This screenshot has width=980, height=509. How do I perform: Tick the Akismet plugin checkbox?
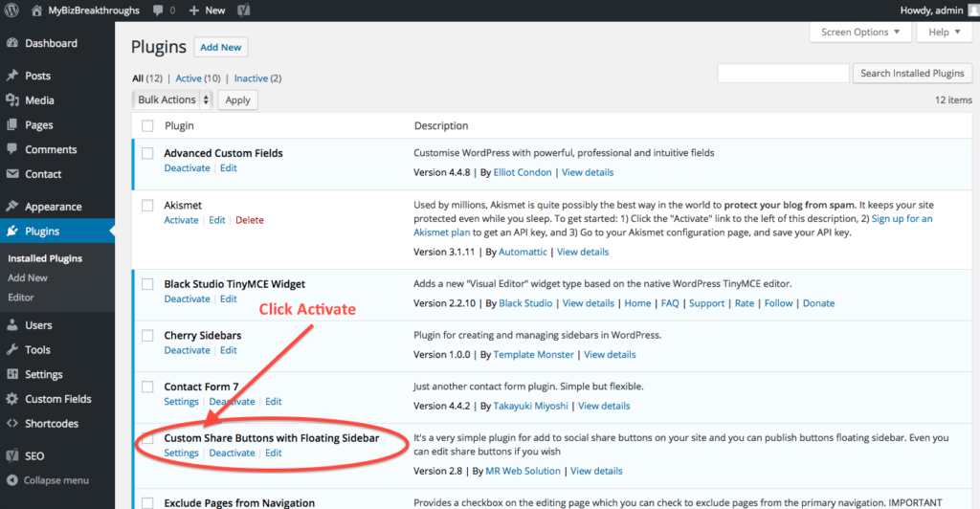[147, 205]
